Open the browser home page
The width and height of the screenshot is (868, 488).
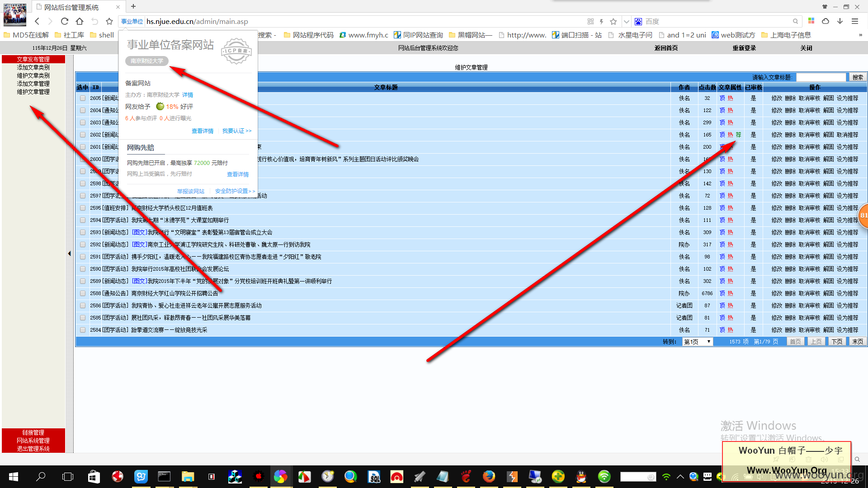click(x=80, y=21)
